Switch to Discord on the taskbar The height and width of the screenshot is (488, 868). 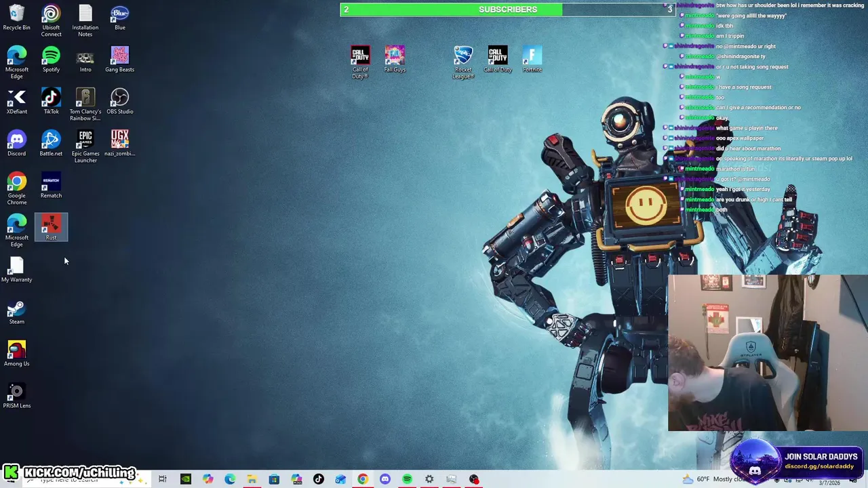click(x=384, y=479)
